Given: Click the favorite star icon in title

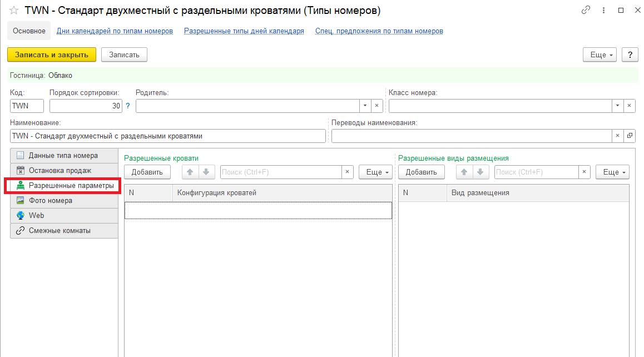Looking at the screenshot, I should point(14,11).
